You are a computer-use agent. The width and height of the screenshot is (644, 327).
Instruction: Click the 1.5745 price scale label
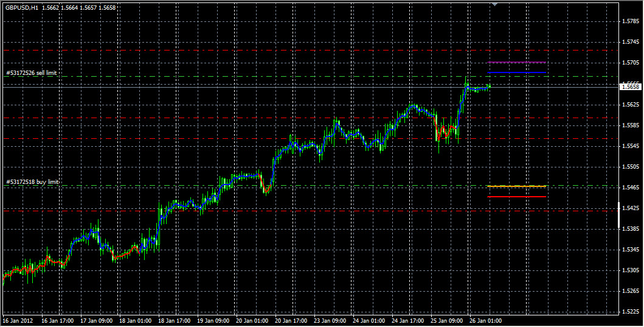pos(631,42)
